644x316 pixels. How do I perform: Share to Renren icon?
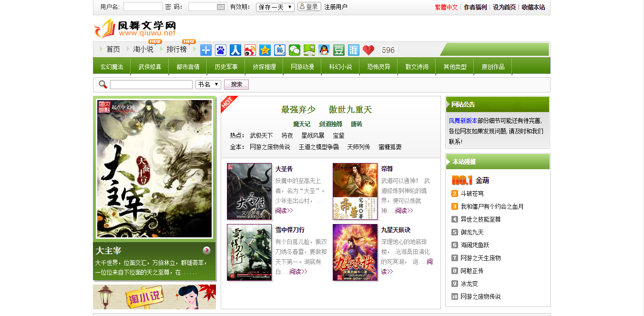(235, 50)
